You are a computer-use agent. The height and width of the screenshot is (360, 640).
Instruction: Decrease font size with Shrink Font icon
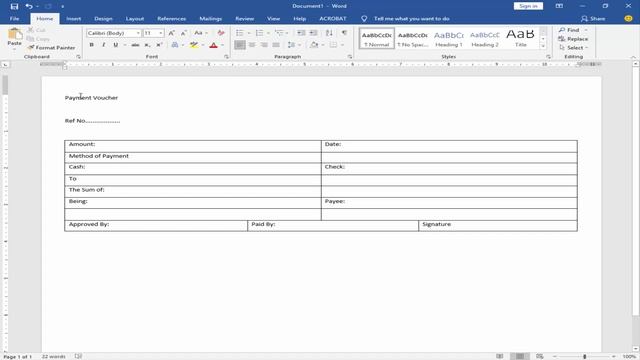pos(184,33)
